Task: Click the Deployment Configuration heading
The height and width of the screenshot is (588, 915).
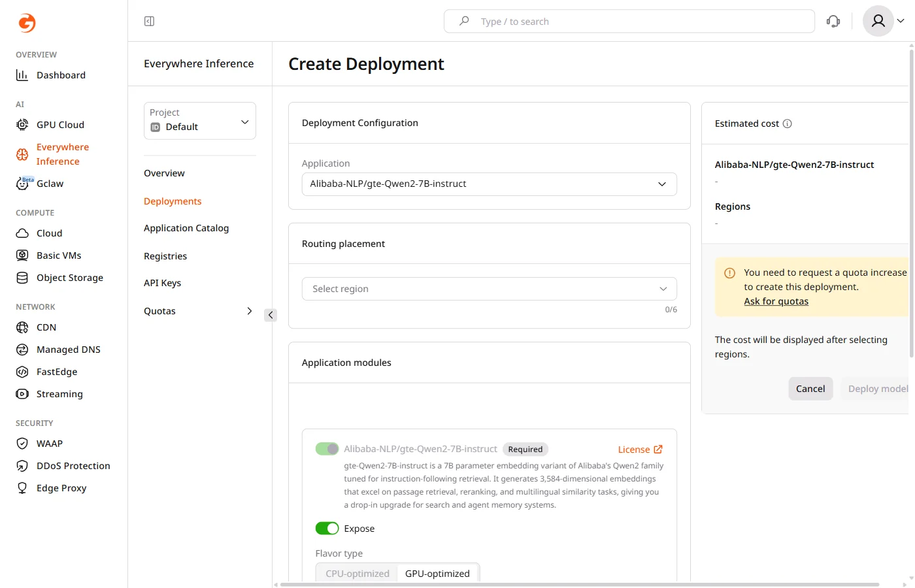Action: 360,123
